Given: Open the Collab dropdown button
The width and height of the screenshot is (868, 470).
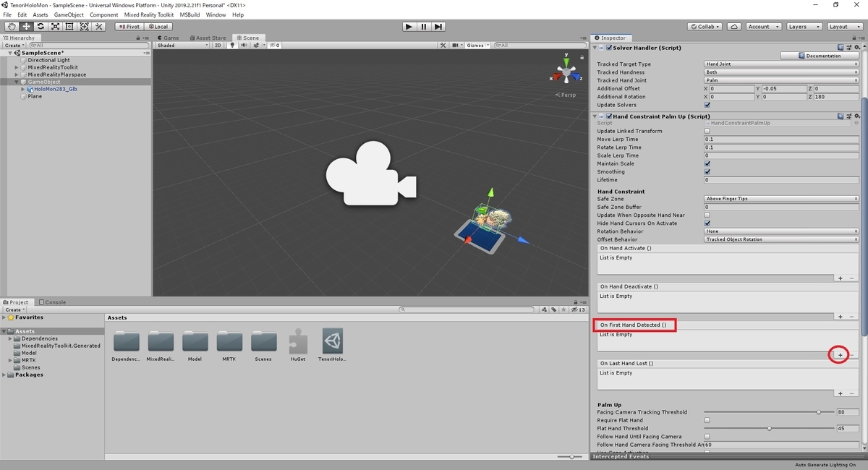Looking at the screenshot, I should click(x=706, y=27).
